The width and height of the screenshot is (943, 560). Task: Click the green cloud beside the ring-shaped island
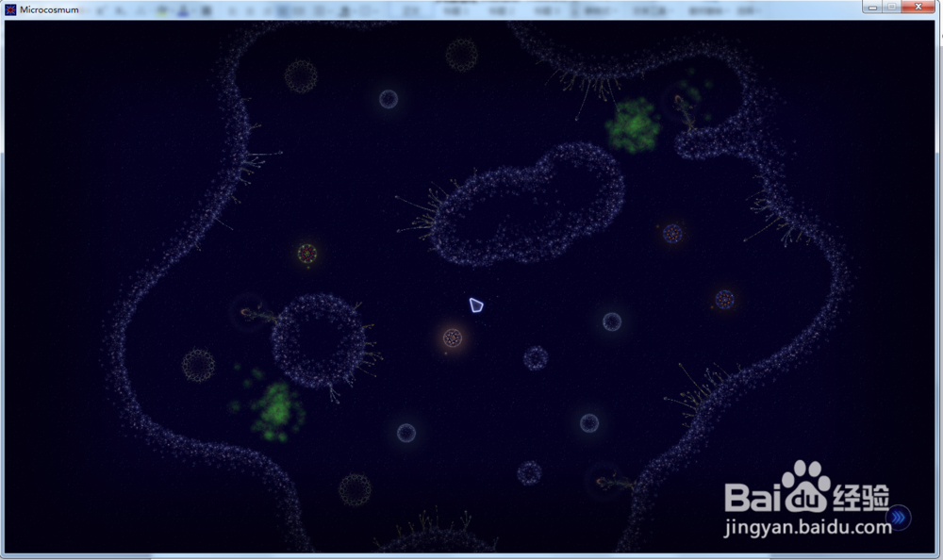click(x=275, y=411)
